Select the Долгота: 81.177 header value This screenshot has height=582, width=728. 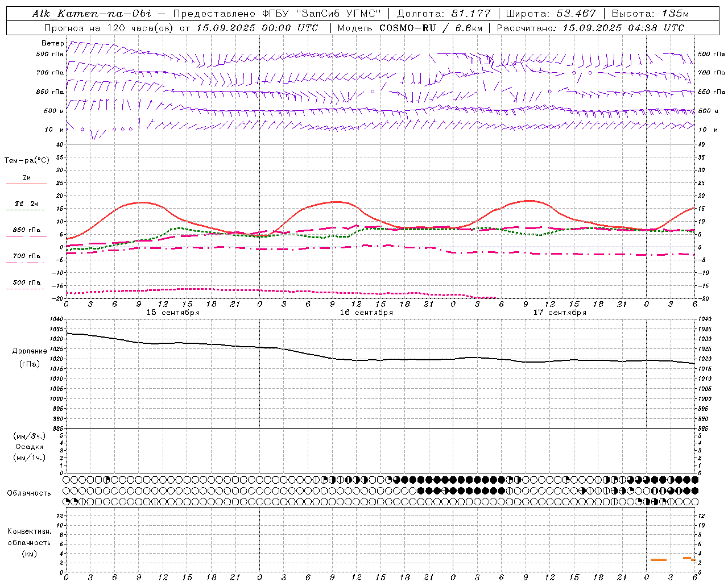point(444,14)
